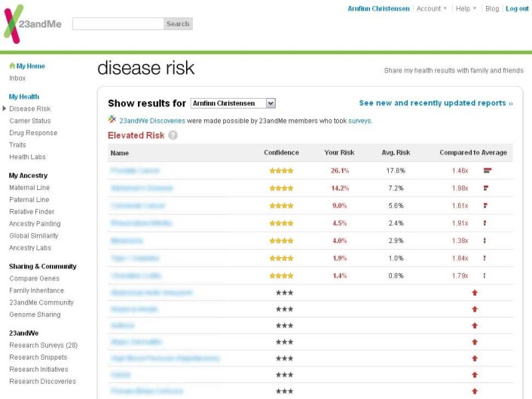This screenshot has height=399, width=532.
Task: Click the Compared to Average column header
Action: click(x=473, y=152)
